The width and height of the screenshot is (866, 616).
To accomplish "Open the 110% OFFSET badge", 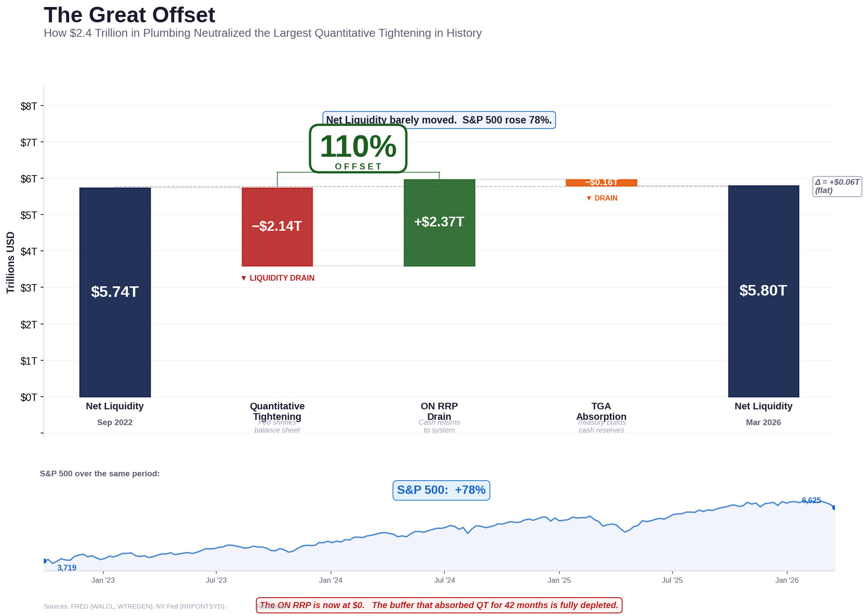I will pyautogui.click(x=358, y=149).
